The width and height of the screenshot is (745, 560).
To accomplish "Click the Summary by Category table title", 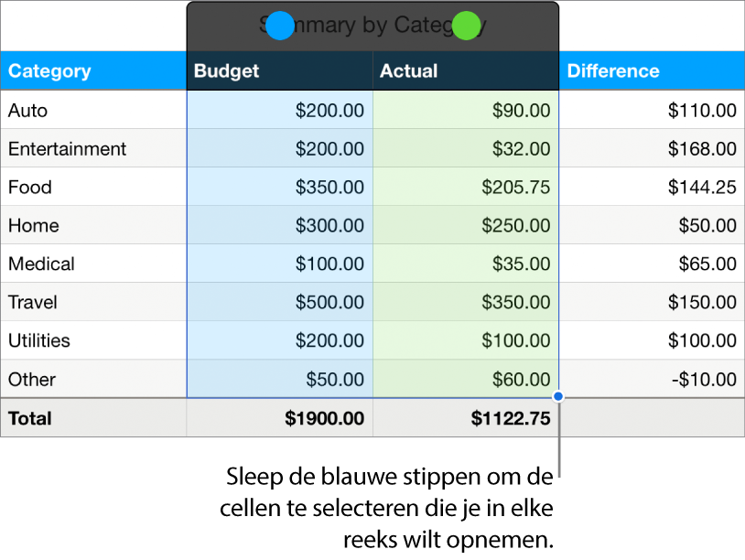I will (x=372, y=25).
